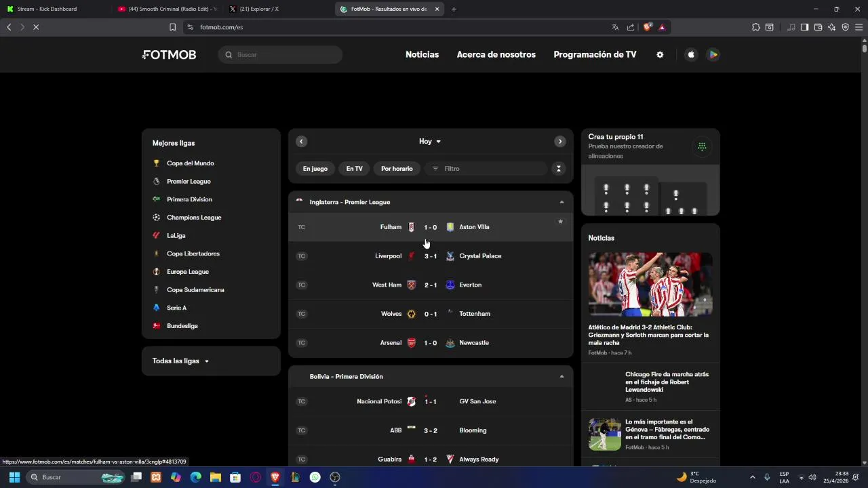Open the browser extensions puzzle icon
868x488 pixels.
pyautogui.click(x=756, y=27)
